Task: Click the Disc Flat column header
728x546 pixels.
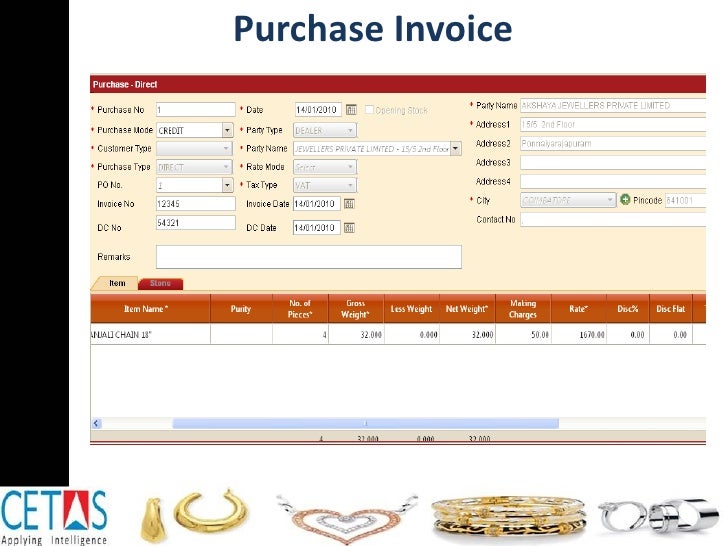Action: (670, 309)
